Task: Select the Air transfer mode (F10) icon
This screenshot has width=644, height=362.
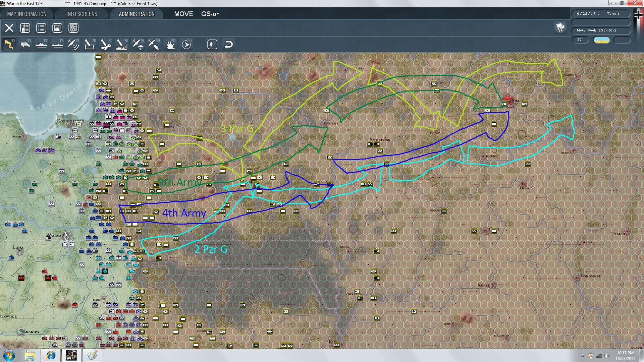Action: pos(154,44)
